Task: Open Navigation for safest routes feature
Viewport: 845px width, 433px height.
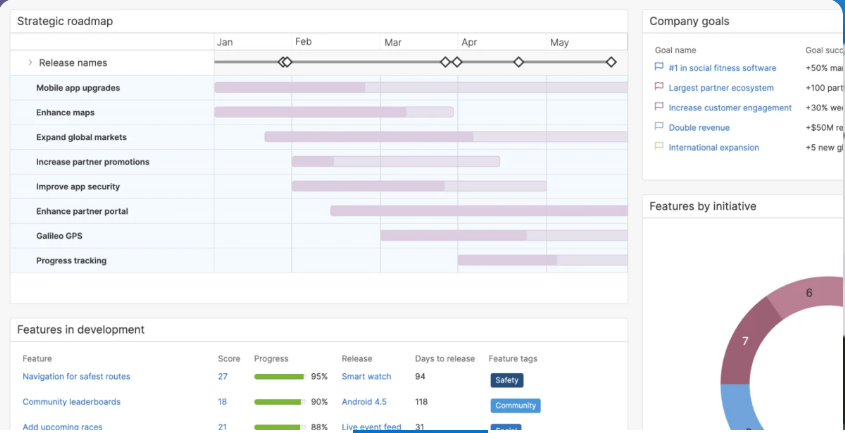Action: click(76, 376)
